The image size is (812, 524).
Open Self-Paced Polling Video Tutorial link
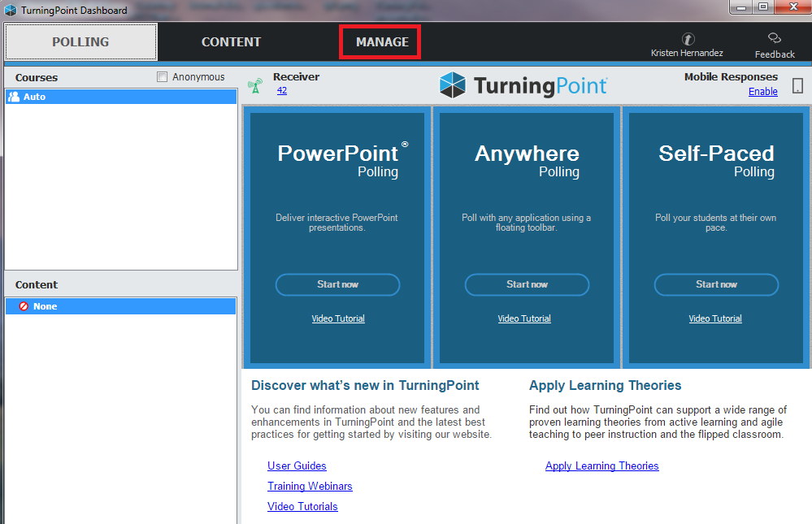pyautogui.click(x=715, y=319)
